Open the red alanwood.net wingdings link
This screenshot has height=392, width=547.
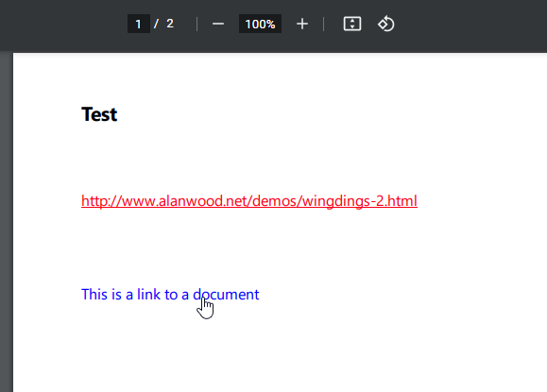[x=249, y=201]
